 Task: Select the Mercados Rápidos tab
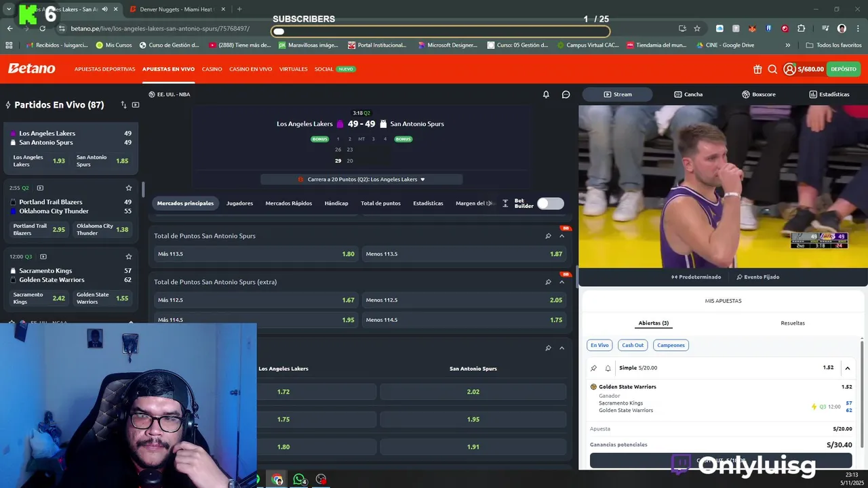289,203
